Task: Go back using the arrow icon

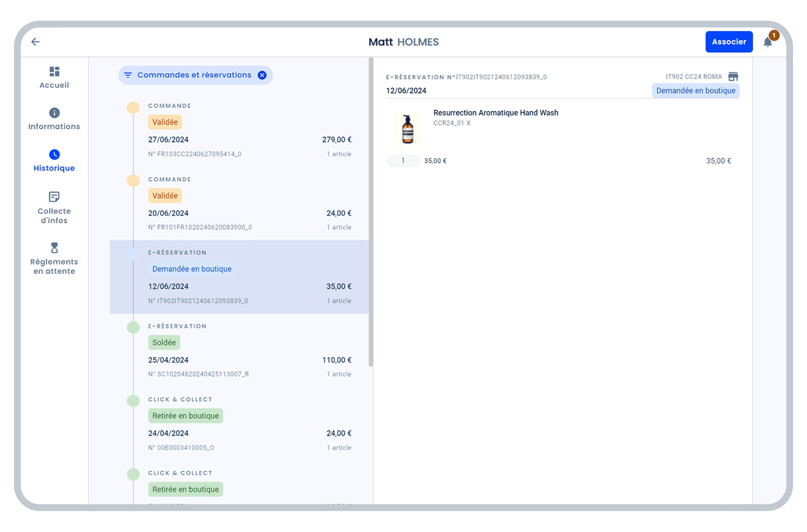Action: (36, 42)
